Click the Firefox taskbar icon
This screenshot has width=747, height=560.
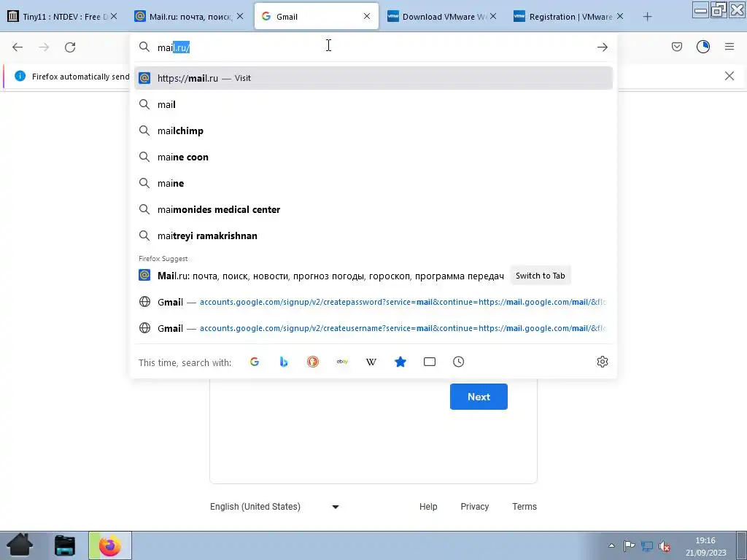(110, 545)
